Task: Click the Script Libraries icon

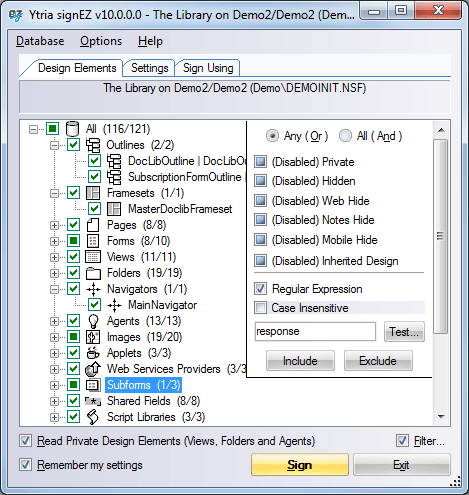Action: click(93, 417)
